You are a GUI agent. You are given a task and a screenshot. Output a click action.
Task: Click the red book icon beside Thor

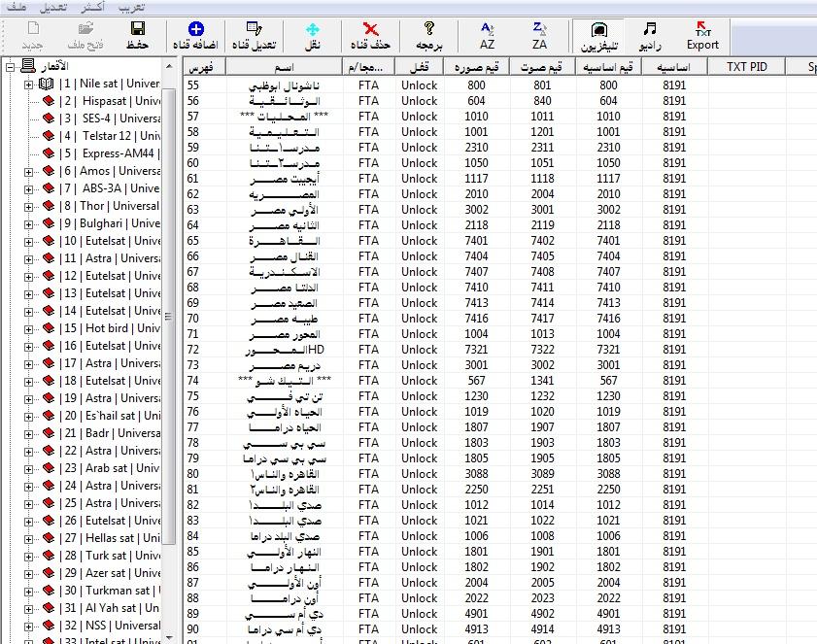[x=49, y=206]
